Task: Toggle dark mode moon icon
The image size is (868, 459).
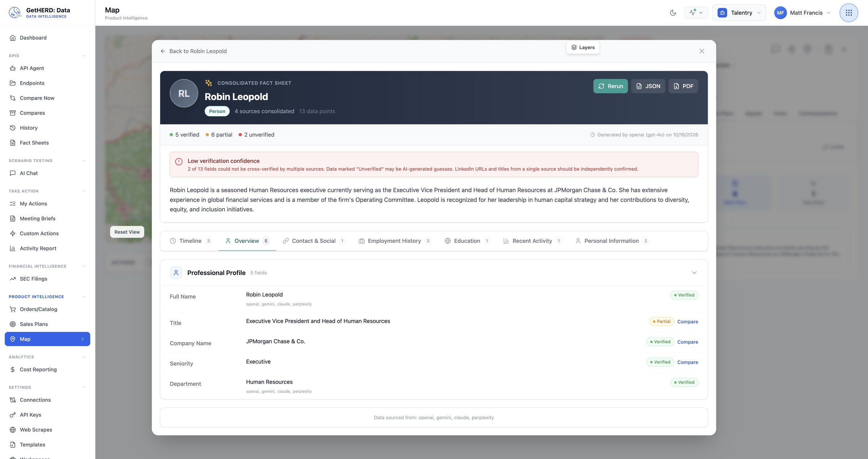Action: point(673,13)
